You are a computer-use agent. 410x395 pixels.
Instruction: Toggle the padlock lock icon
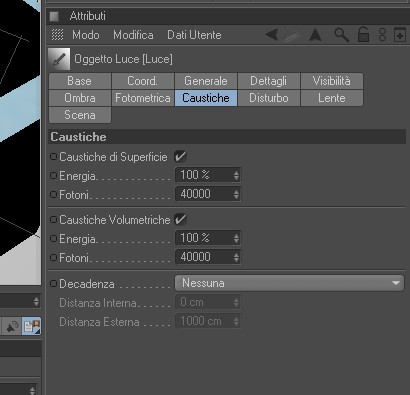click(x=363, y=34)
